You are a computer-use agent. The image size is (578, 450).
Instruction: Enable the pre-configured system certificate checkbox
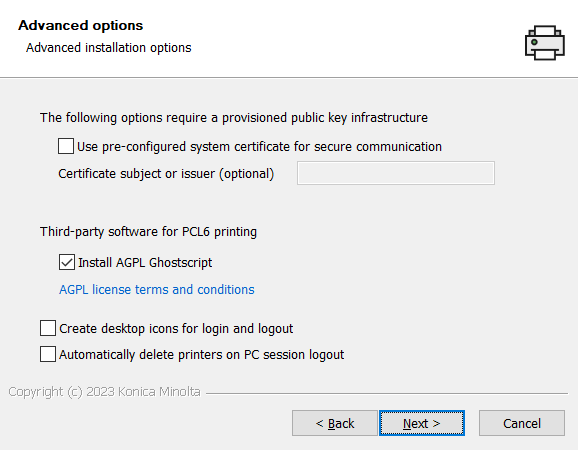point(66,146)
